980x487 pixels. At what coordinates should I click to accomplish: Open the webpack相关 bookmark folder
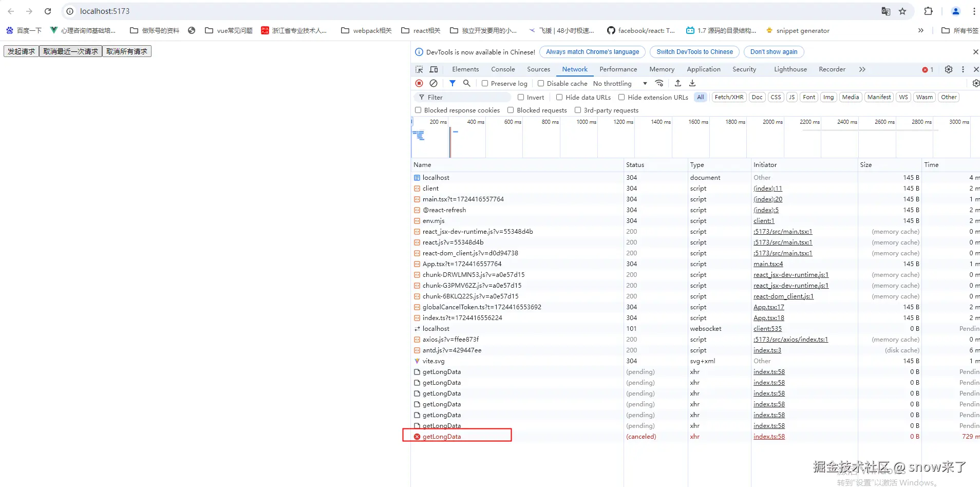click(x=366, y=31)
